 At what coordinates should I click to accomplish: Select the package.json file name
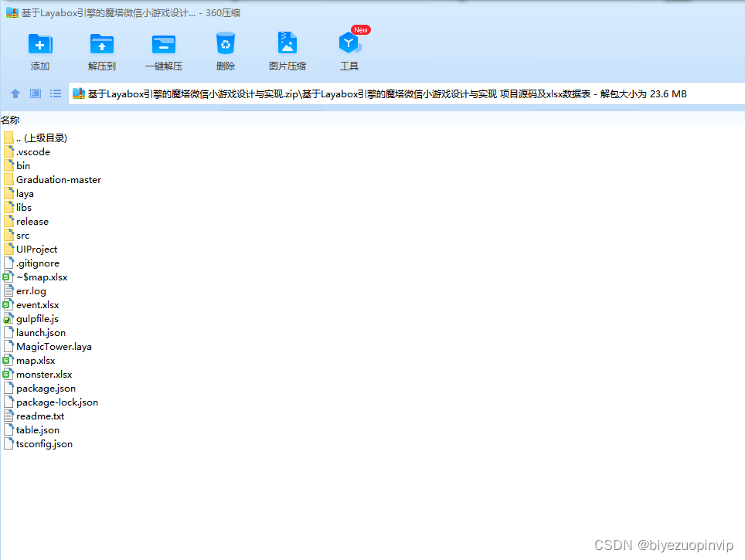coord(46,389)
